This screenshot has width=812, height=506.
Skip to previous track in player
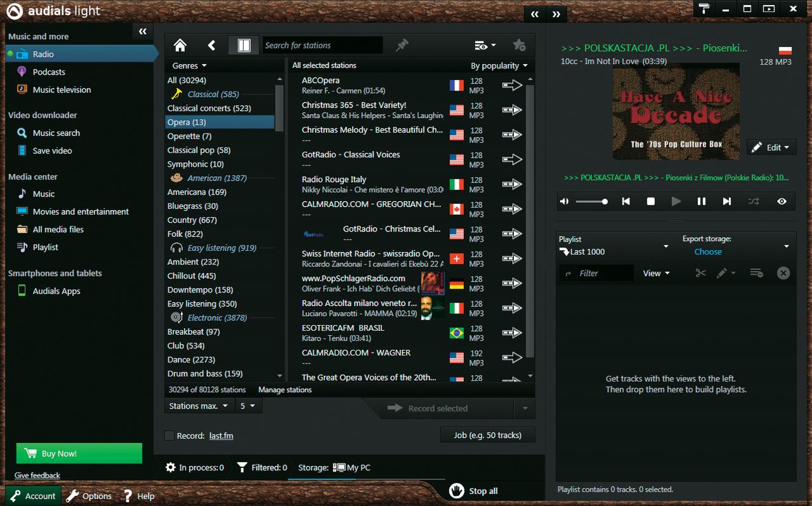(626, 201)
